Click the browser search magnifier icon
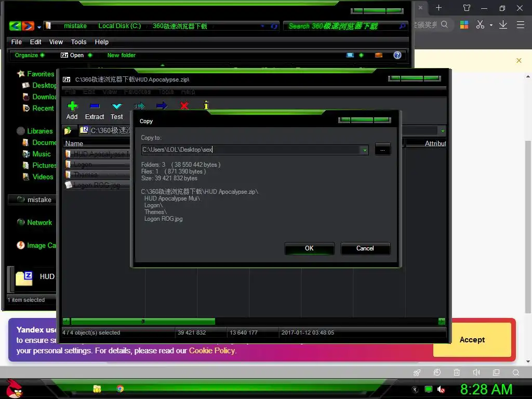Image resolution: width=532 pixels, height=399 pixels. tap(445, 24)
